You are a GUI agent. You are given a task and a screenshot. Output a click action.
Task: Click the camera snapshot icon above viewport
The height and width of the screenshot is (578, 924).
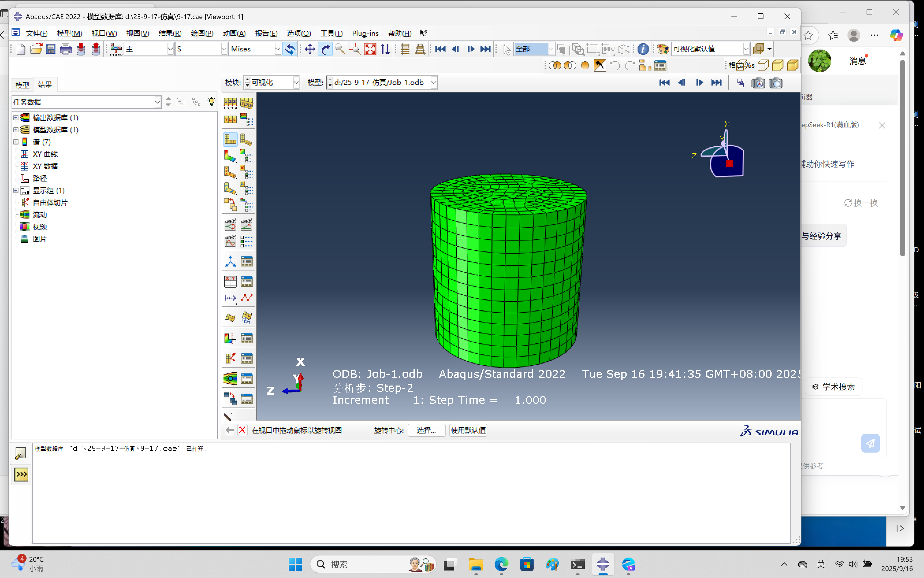pyautogui.click(x=776, y=83)
